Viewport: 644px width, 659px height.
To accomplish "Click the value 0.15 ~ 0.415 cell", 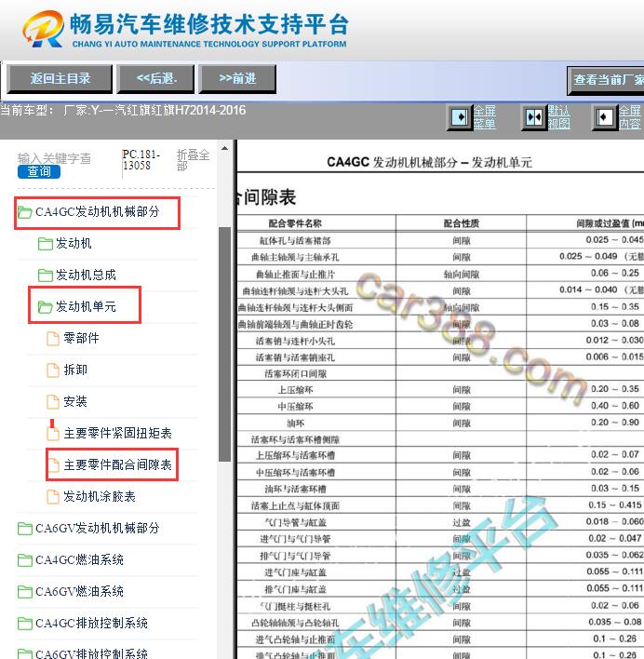I will (615, 505).
